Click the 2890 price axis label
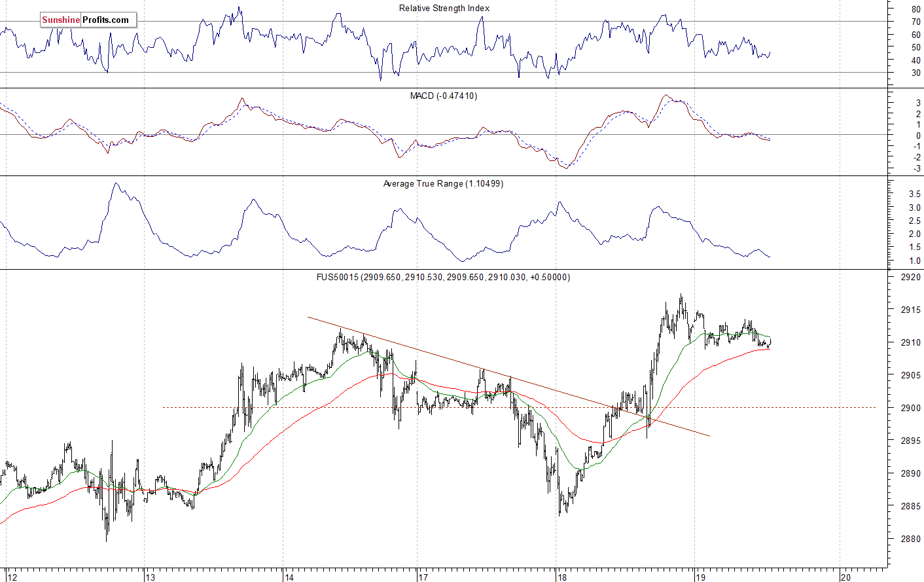924x582 pixels. pos(910,473)
